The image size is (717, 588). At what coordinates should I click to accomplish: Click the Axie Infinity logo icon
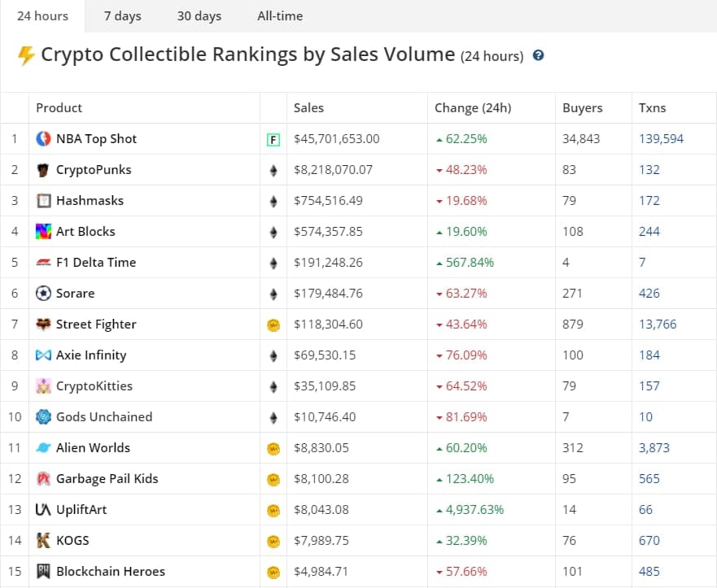[44, 355]
